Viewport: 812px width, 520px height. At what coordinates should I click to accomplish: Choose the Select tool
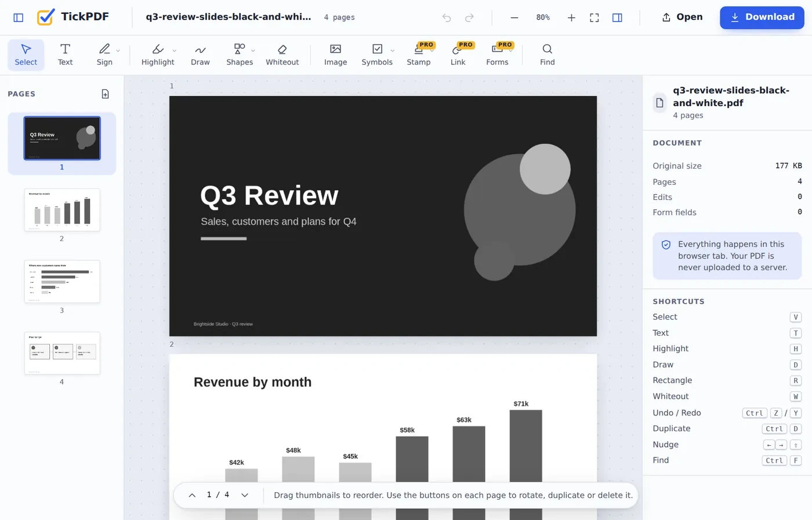coord(26,55)
